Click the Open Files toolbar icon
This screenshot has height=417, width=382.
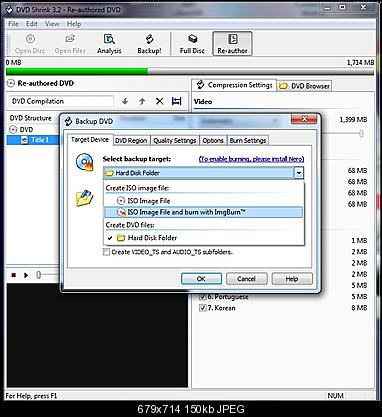[70, 44]
